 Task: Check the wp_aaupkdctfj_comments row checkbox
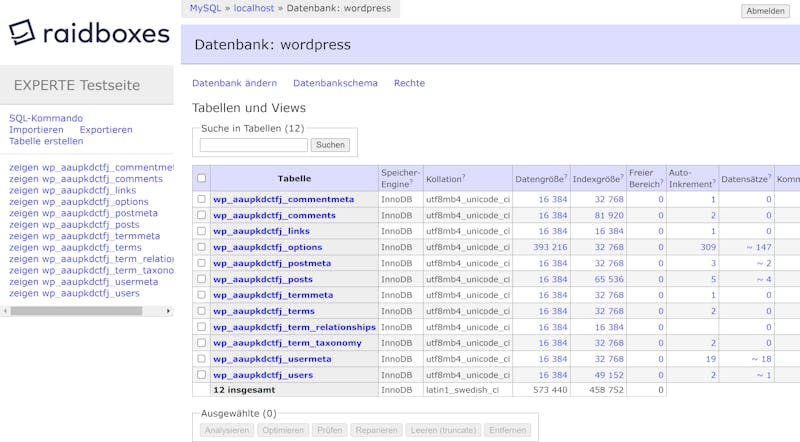(202, 215)
